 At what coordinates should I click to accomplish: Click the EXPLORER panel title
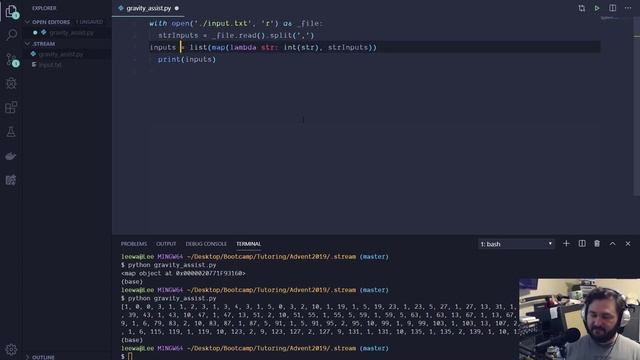point(44,8)
